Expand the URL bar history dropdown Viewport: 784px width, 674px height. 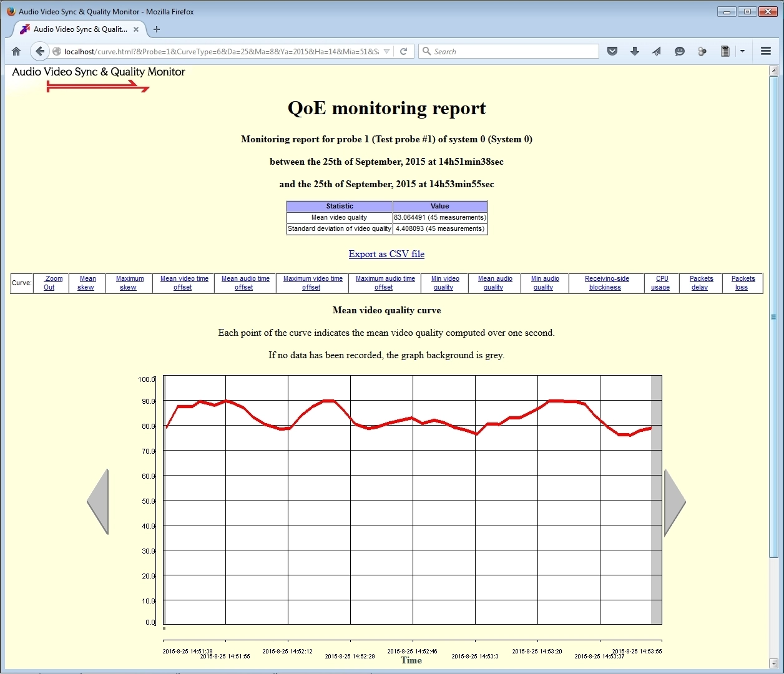[386, 51]
